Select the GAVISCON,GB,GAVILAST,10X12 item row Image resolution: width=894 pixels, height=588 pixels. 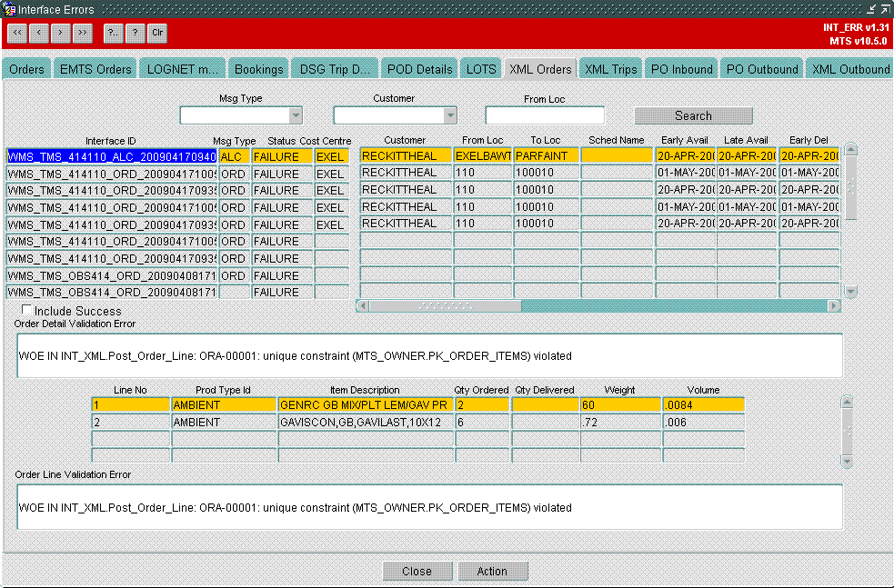[x=365, y=423]
